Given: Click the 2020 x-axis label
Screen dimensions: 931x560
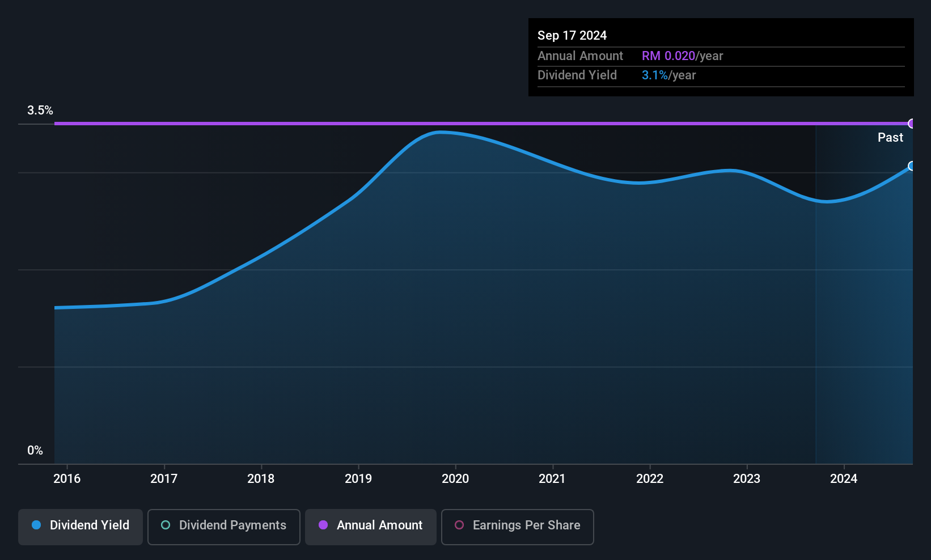Looking at the screenshot, I should click(x=455, y=479).
